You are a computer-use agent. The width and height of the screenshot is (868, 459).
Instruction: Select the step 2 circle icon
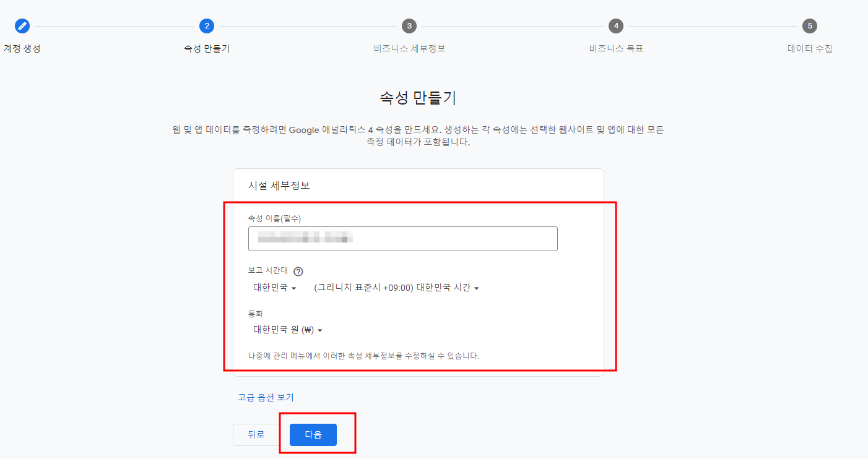coord(207,26)
